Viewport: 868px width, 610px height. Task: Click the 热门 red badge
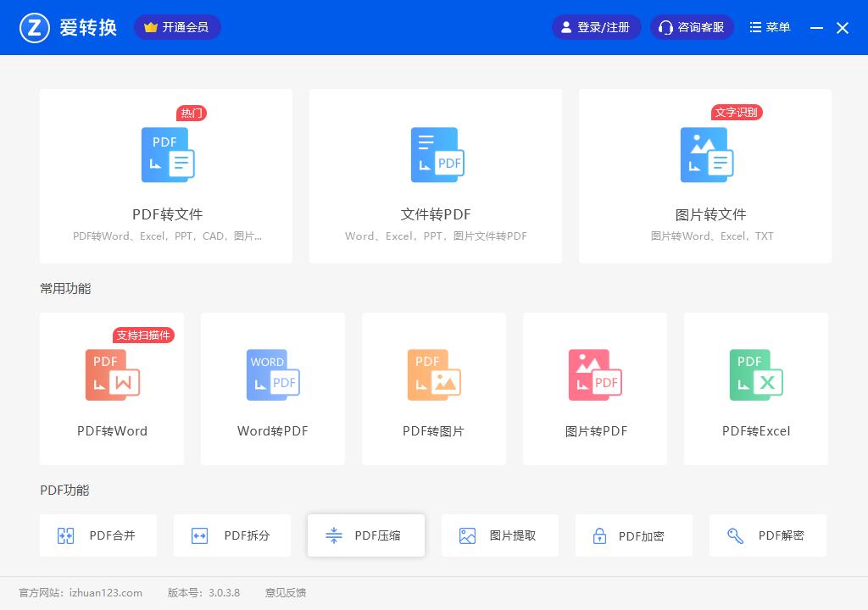(x=192, y=113)
